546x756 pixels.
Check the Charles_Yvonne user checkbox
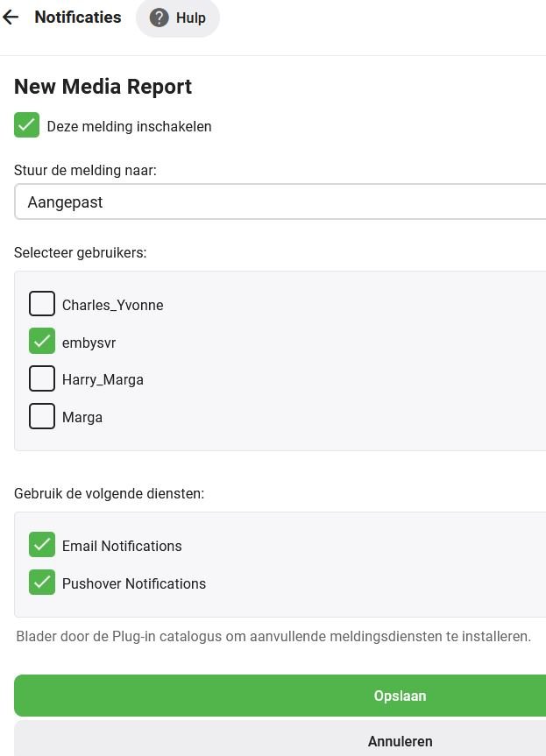coord(42,304)
